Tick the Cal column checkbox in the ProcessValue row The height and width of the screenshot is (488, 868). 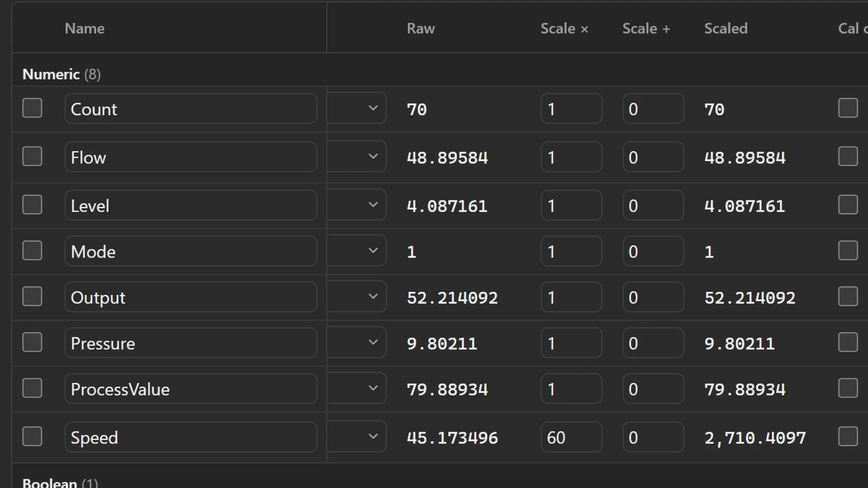848,388
